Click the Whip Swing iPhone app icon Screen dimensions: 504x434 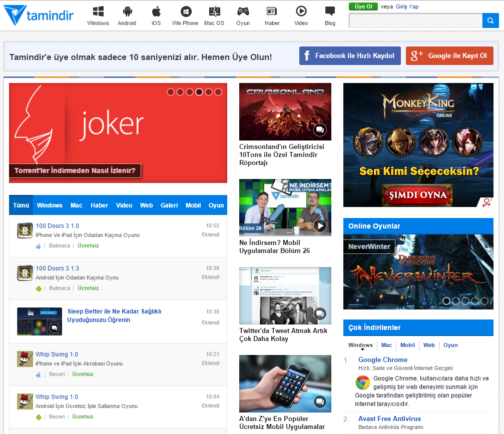pyautogui.click(x=25, y=359)
